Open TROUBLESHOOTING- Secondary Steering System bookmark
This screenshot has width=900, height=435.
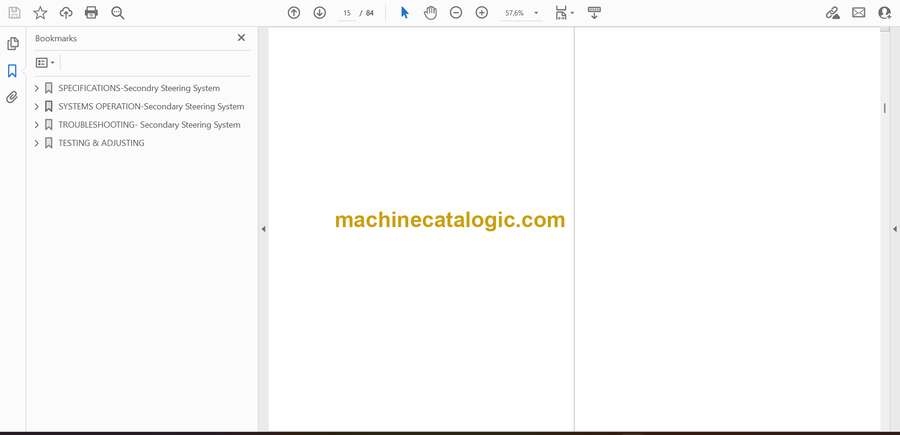149,125
